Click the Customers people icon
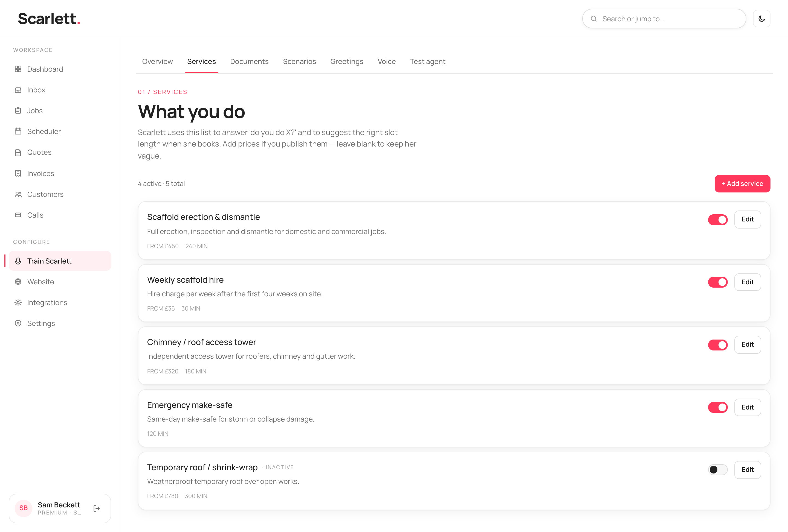The height and width of the screenshot is (532, 788). point(18,194)
